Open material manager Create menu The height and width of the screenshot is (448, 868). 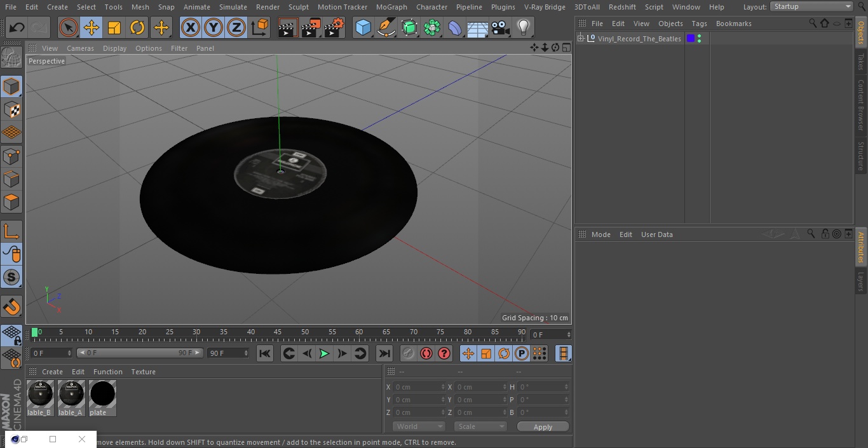[52, 372]
